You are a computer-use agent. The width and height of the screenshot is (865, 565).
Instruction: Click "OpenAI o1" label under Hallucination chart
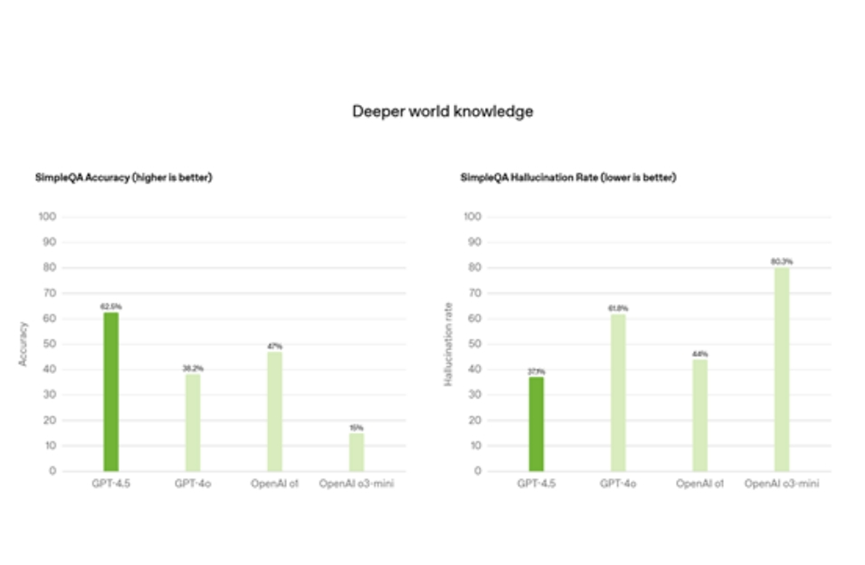point(700,484)
